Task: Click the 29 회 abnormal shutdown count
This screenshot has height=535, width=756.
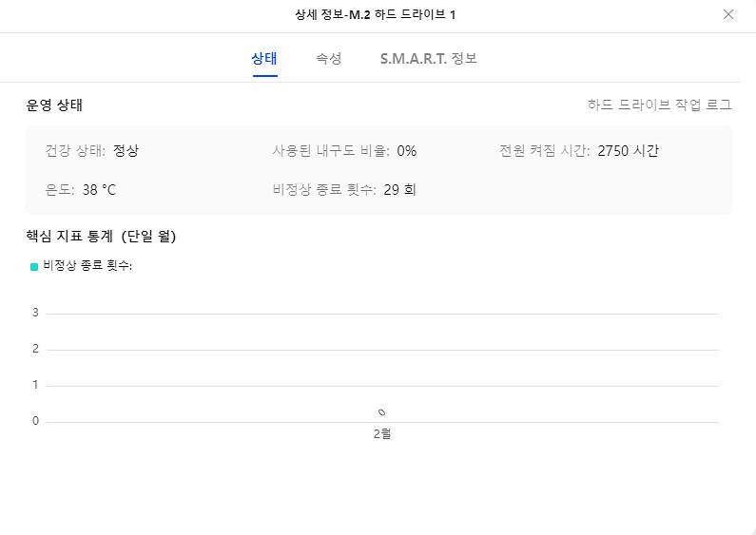Action: 400,190
